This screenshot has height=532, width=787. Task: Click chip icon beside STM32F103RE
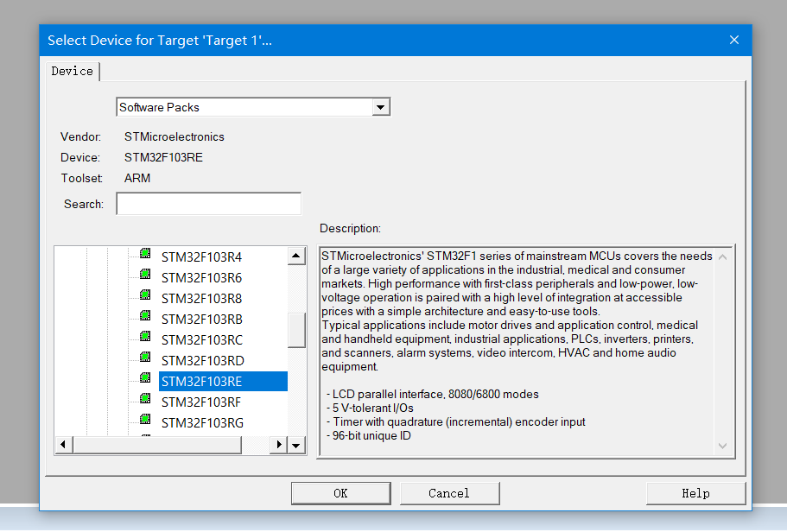click(145, 377)
